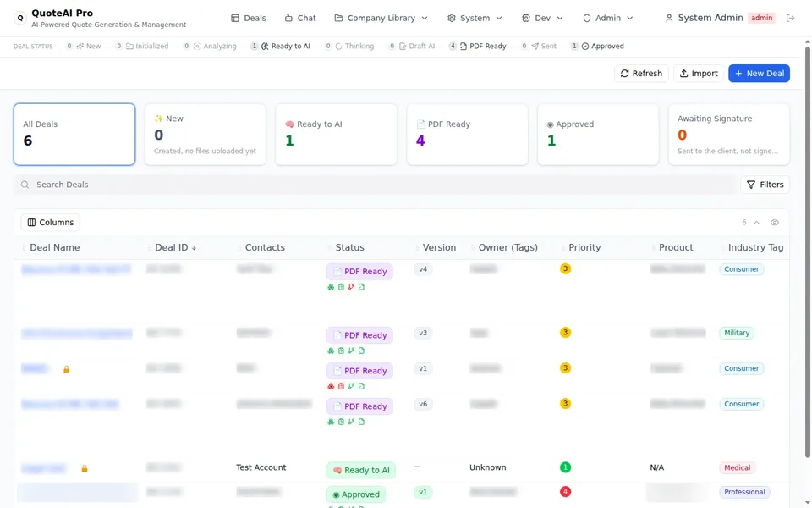Click the v6 version badge

point(423,404)
